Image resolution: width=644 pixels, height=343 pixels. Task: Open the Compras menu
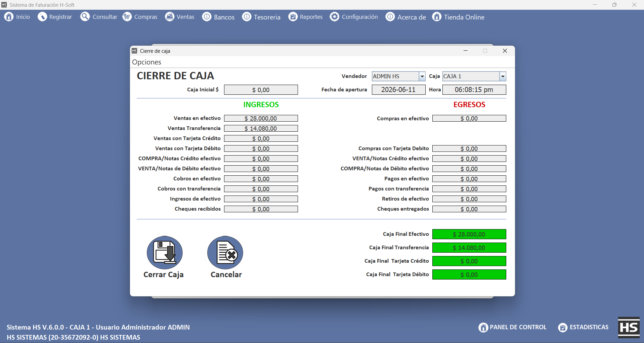(140, 17)
